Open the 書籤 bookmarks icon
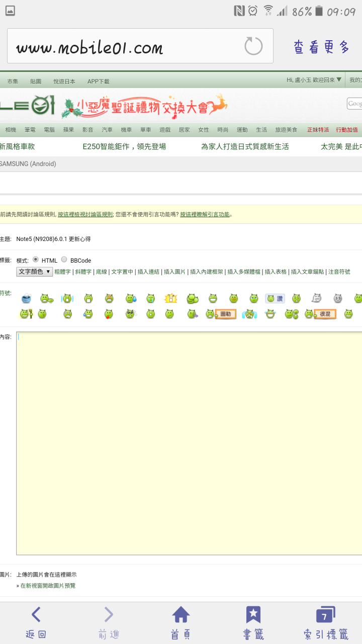The image size is (362, 644). point(253,623)
